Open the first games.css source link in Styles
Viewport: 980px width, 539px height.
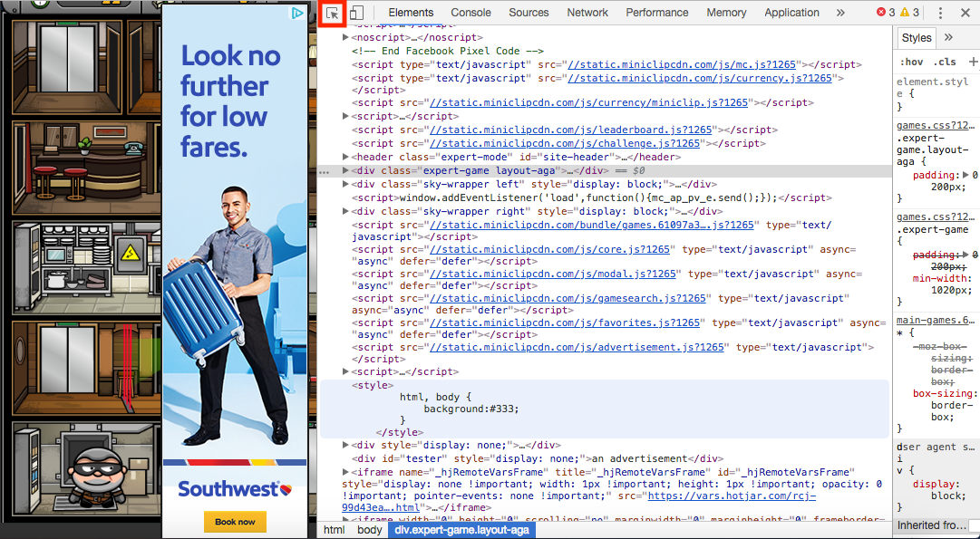[x=936, y=126]
